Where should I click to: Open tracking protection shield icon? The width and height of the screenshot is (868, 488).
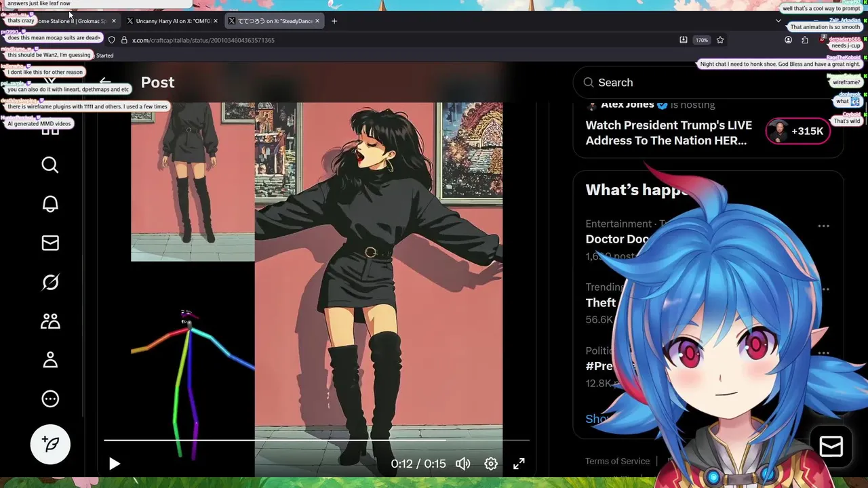(x=112, y=40)
